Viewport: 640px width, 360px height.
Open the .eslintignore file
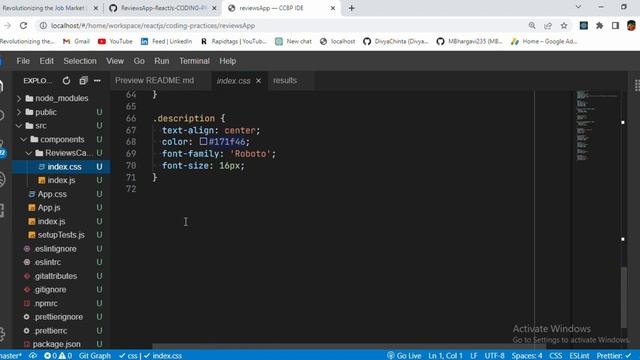55,249
